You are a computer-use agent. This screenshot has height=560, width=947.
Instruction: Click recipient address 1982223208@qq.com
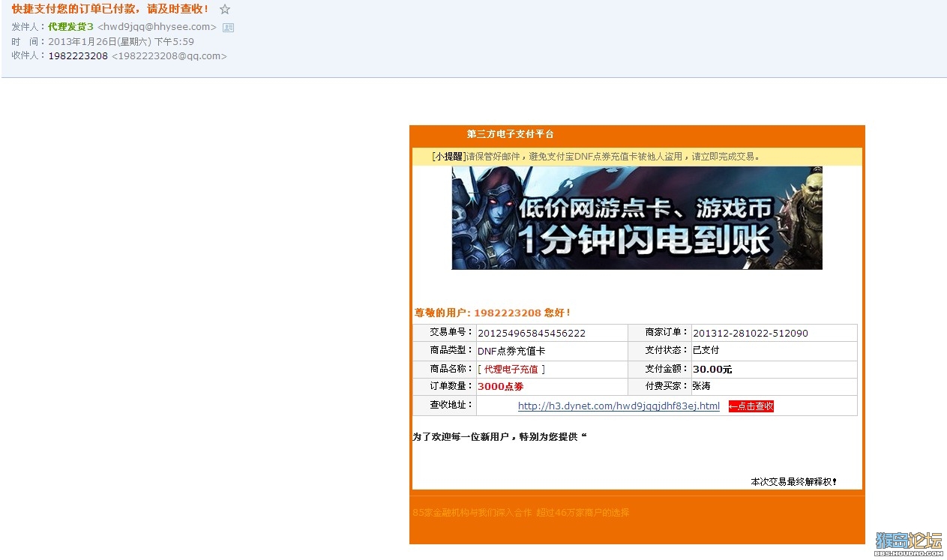click(x=169, y=56)
